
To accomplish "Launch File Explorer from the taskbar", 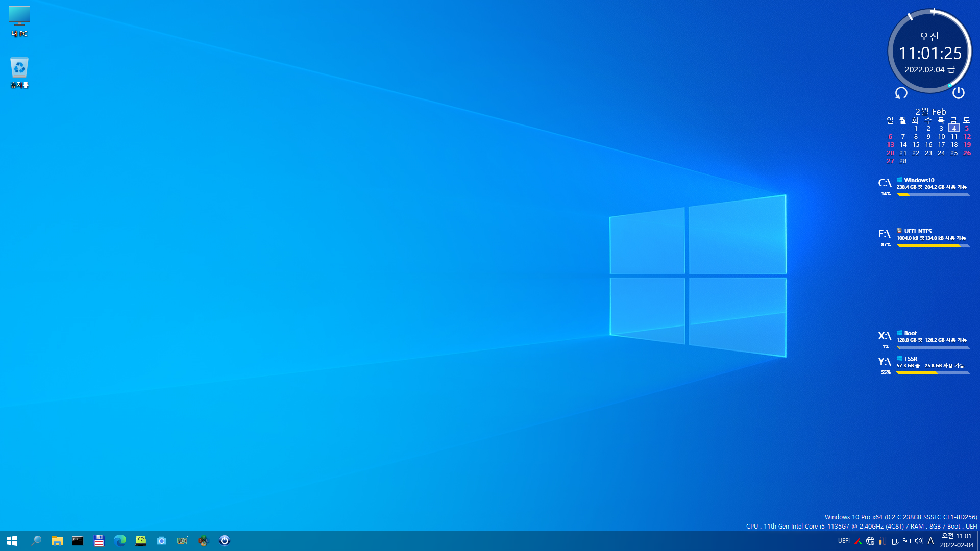I will point(57,541).
